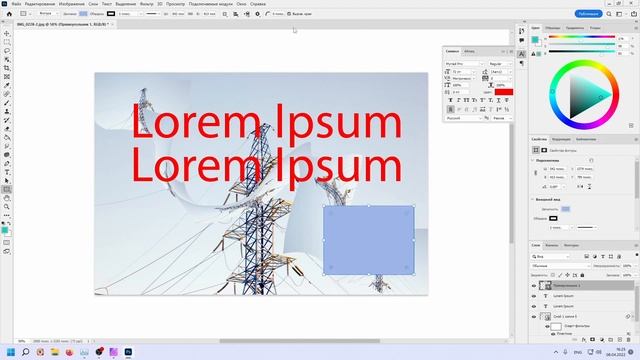Collapse the appearance section in Properties
The height and width of the screenshot is (360, 640).
(x=533, y=200)
